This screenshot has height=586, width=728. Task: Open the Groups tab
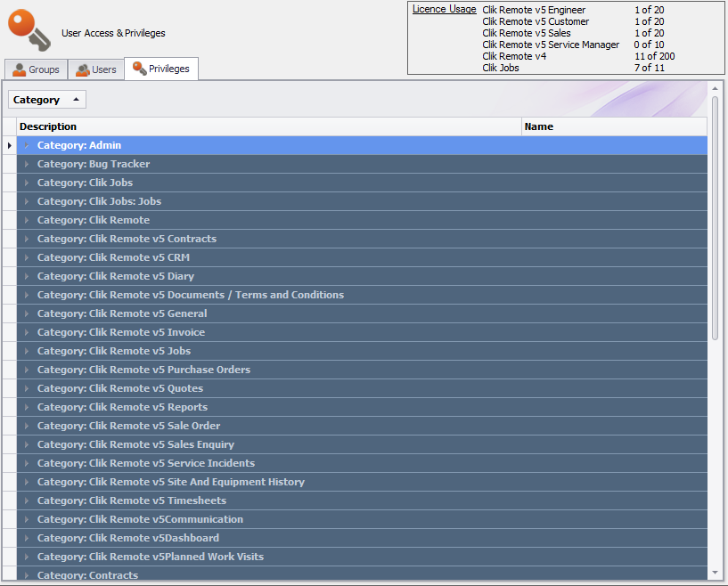[x=37, y=69]
